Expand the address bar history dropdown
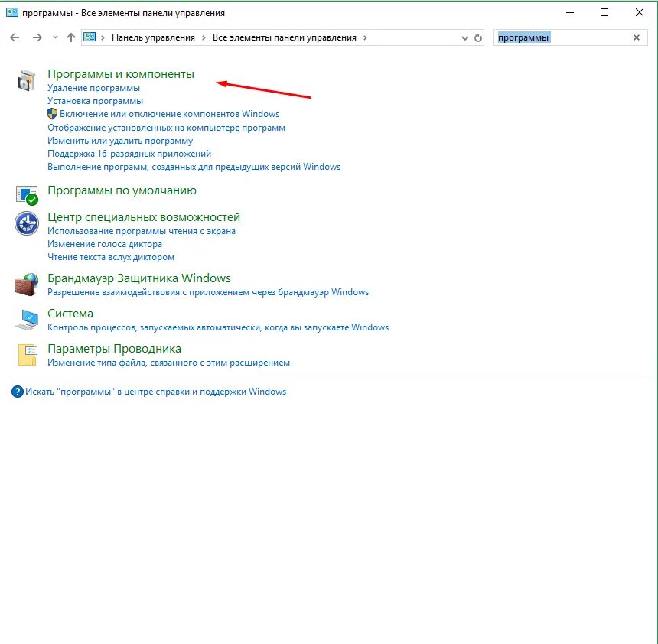The width and height of the screenshot is (658, 644). tap(464, 37)
